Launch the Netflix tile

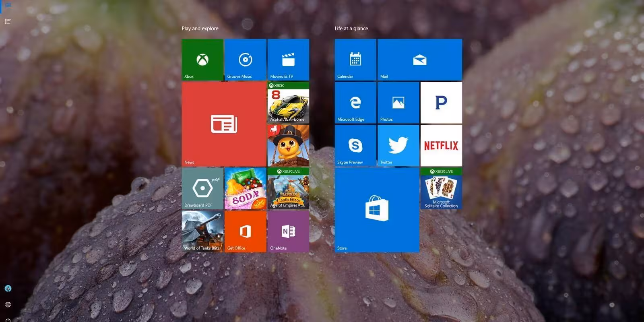441,145
